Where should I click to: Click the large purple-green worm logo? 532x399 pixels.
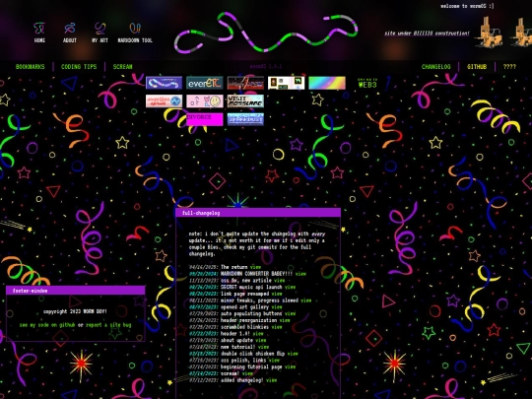click(x=266, y=33)
